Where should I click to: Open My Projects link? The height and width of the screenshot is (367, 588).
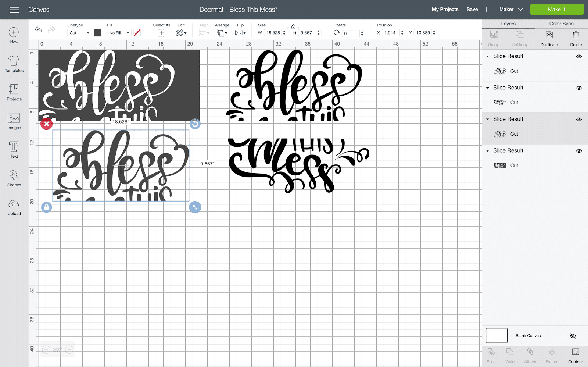click(x=445, y=10)
